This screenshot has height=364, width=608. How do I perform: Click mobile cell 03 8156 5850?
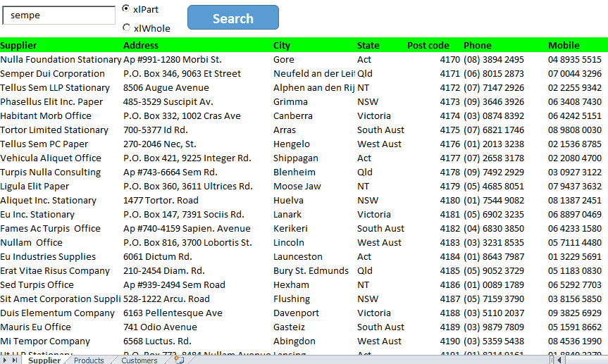575,299
